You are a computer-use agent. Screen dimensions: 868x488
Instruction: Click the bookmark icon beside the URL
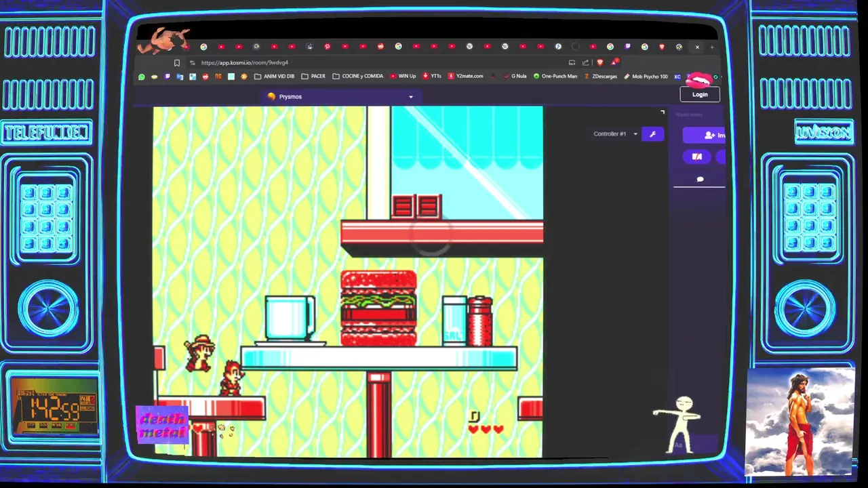click(177, 63)
